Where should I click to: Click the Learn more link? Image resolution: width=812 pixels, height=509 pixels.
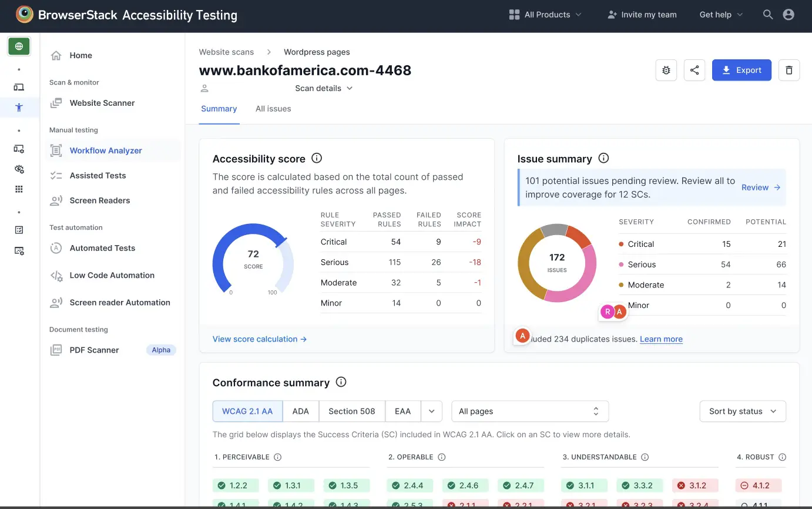click(661, 339)
